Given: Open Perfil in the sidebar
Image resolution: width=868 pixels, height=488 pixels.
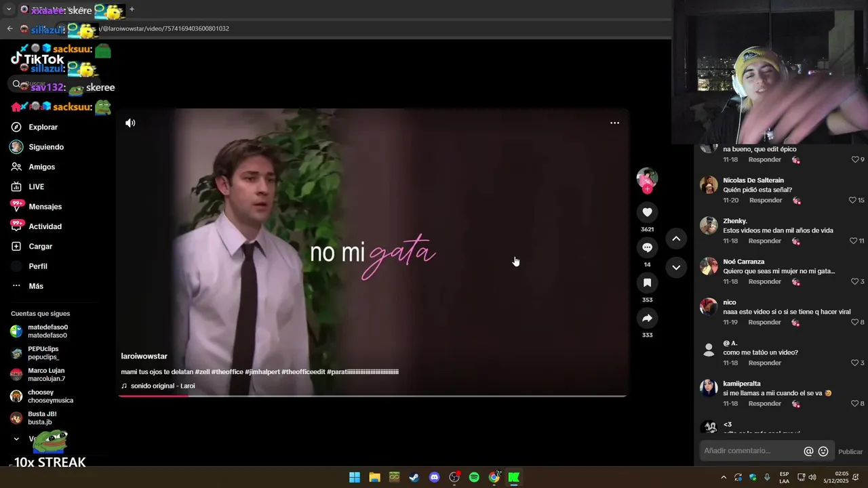Looking at the screenshot, I should pyautogui.click(x=37, y=266).
